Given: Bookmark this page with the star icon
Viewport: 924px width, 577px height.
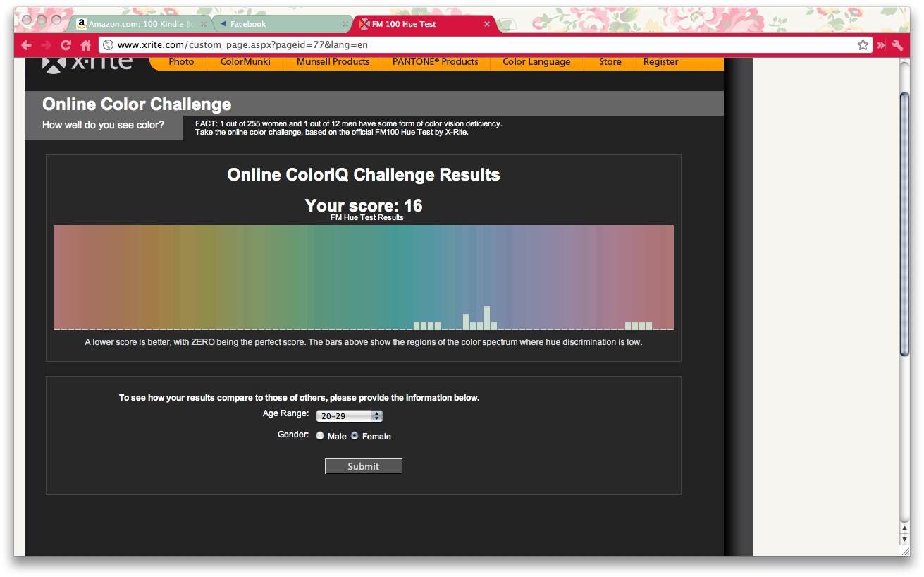Looking at the screenshot, I should [x=863, y=45].
